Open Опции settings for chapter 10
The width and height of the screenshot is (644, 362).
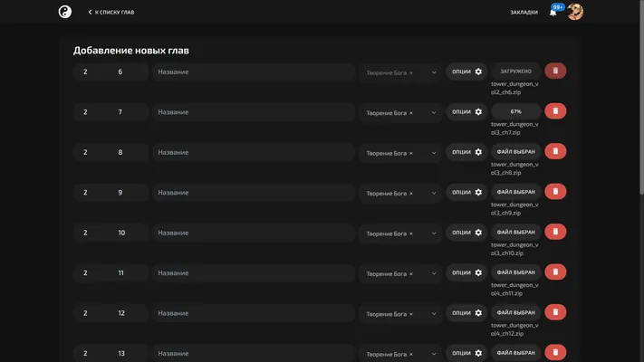[466, 233]
